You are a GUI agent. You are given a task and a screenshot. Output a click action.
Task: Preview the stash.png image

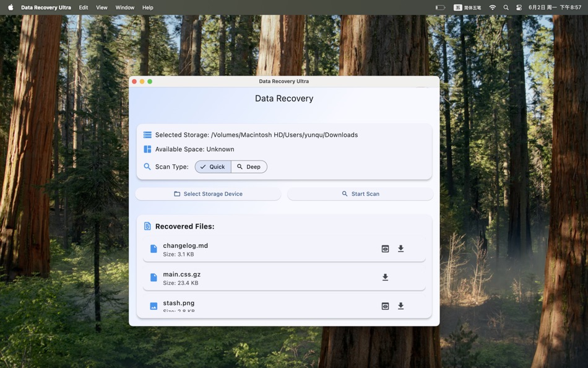385,307
